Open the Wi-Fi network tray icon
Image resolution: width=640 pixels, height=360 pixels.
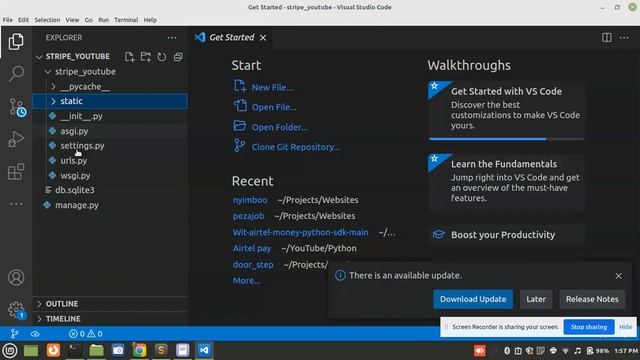[x=565, y=351]
